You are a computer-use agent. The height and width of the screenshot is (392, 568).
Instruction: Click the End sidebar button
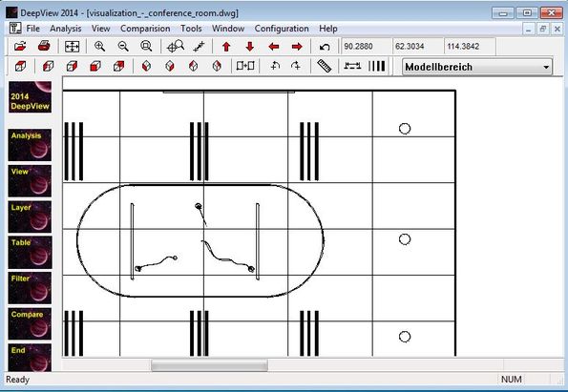(x=30, y=358)
